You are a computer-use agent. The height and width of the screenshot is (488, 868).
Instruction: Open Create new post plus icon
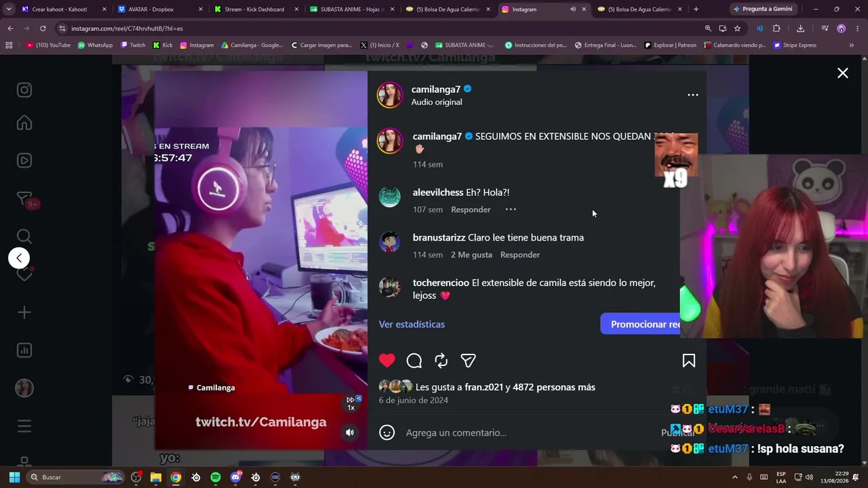tap(24, 312)
